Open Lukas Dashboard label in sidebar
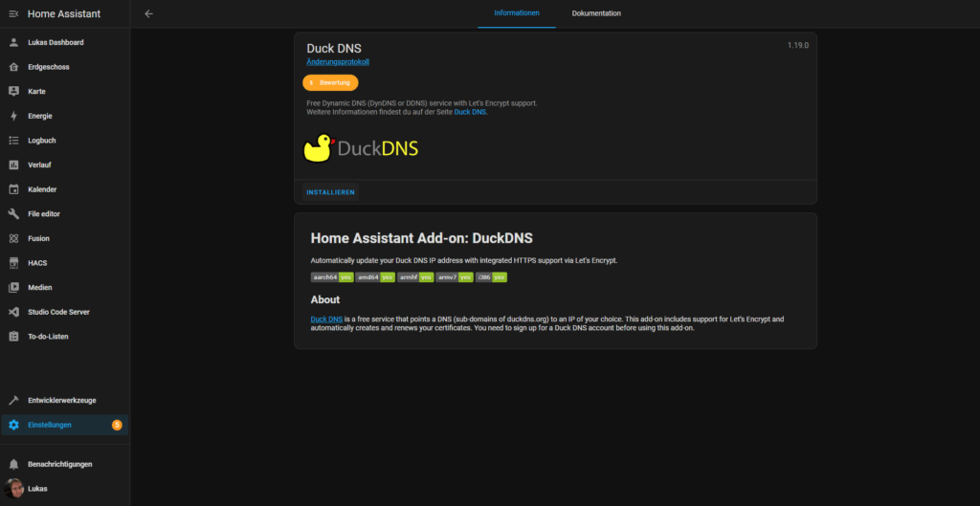 (x=56, y=42)
